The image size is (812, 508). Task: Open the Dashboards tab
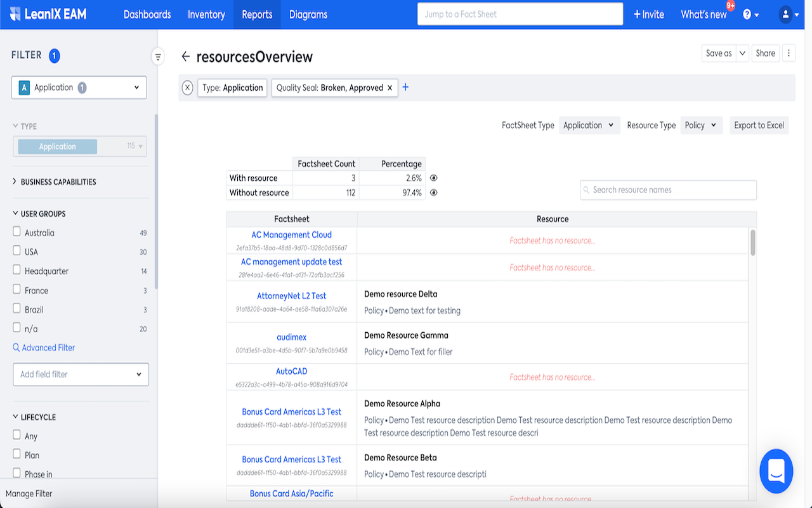147,15
